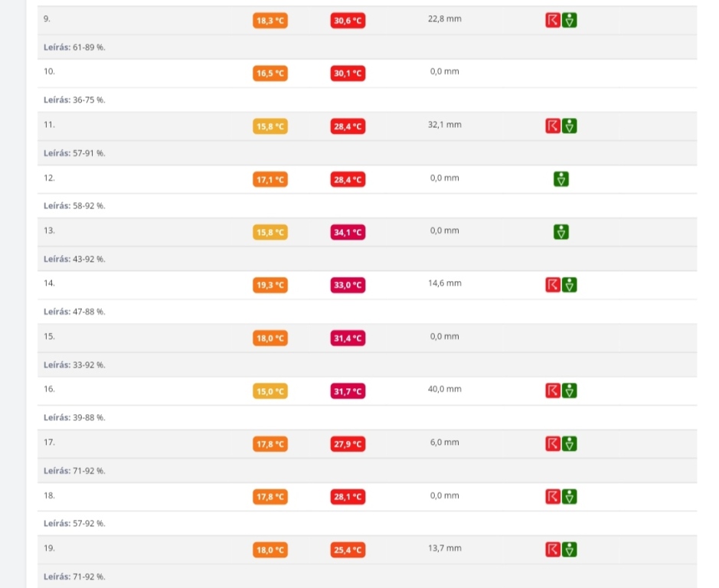Click the 40,0 mm precipitation value
This screenshot has width=719, height=588.
444,389
